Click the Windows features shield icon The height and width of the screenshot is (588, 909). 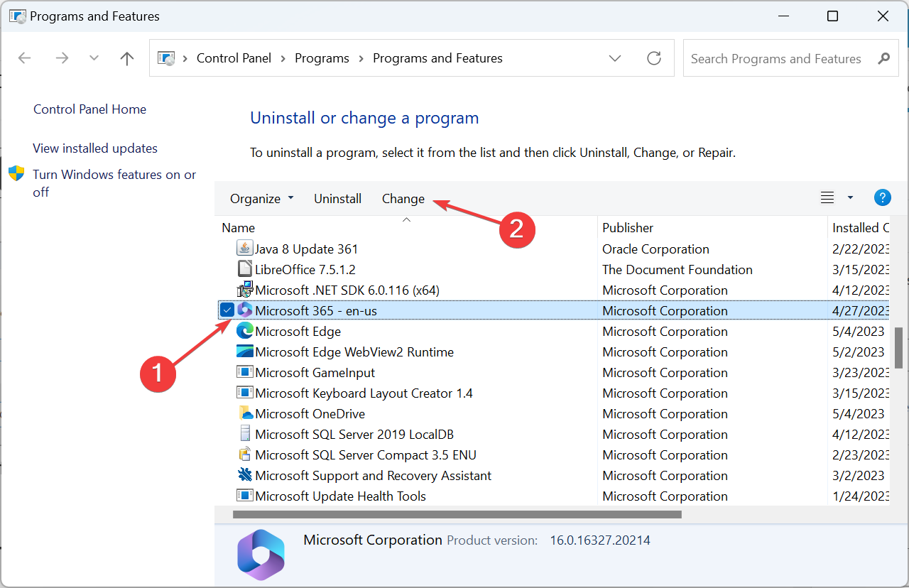(x=16, y=174)
